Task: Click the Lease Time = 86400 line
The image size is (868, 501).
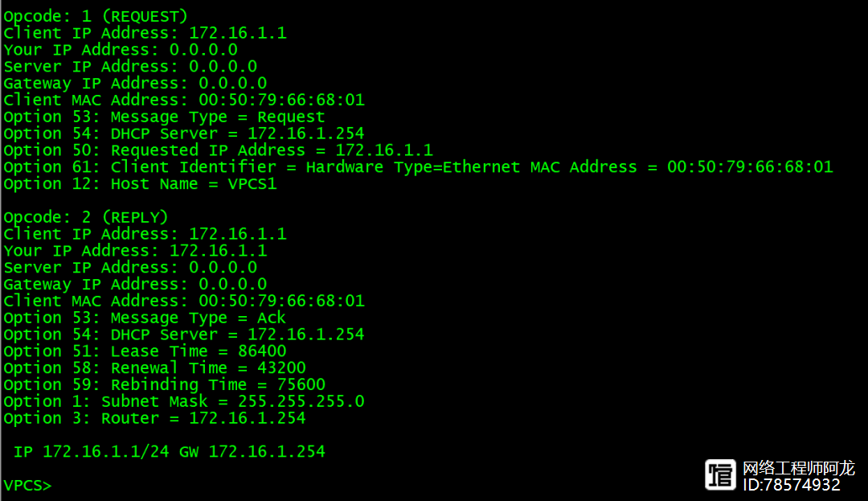Action: pos(145,351)
